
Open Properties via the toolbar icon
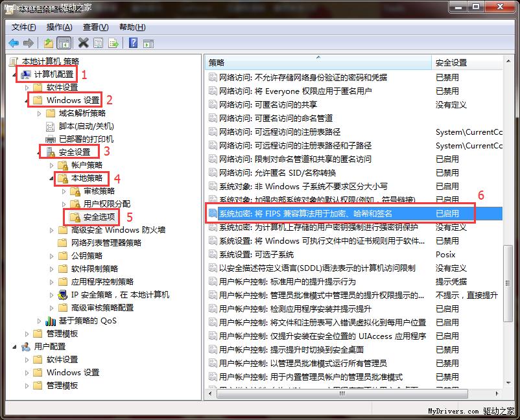tap(98, 43)
